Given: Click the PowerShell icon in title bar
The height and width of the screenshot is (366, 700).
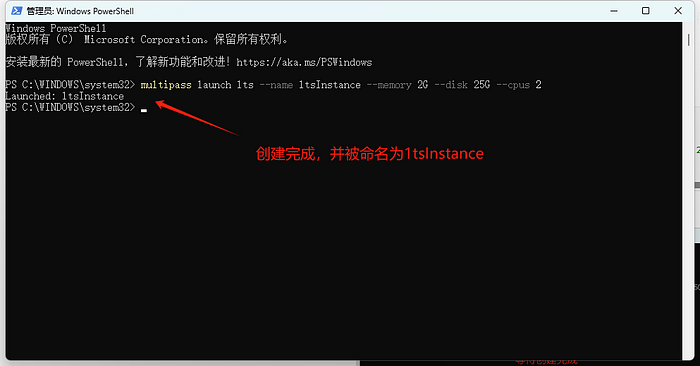Looking at the screenshot, I should click(17, 11).
